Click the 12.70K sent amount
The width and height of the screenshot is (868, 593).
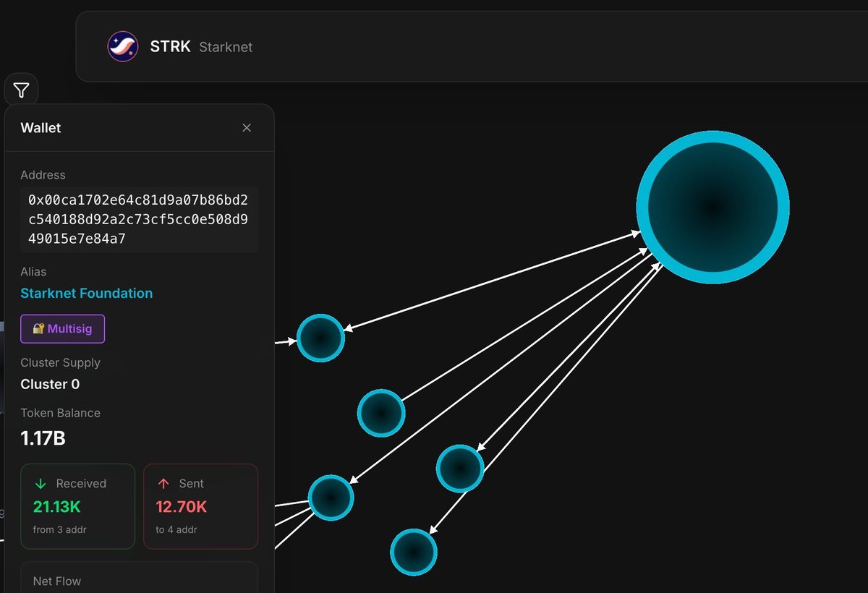click(182, 507)
